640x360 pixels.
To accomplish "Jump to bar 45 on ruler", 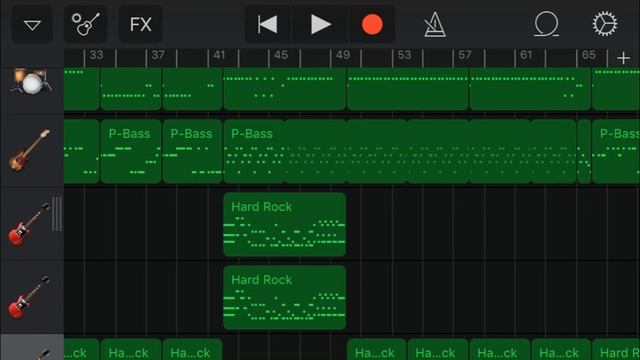I will click(x=281, y=55).
